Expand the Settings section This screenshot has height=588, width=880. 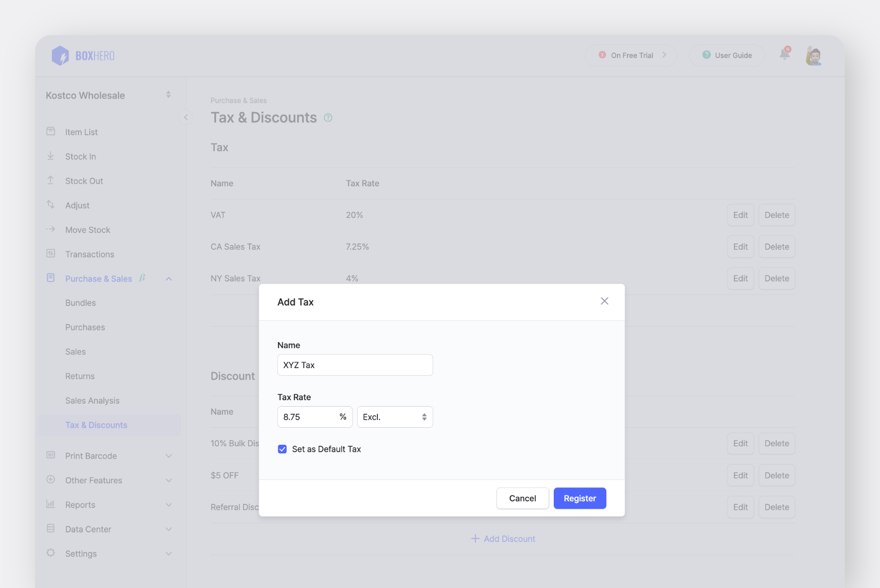point(80,553)
